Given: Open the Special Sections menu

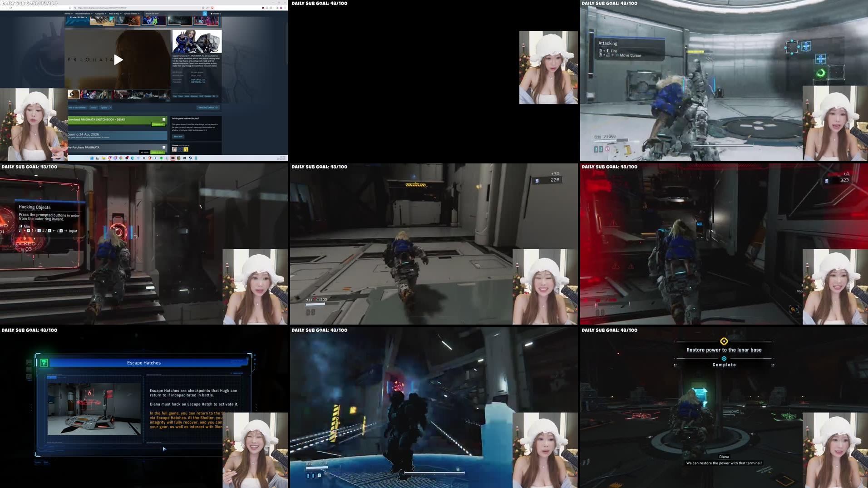Looking at the screenshot, I should [x=132, y=14].
